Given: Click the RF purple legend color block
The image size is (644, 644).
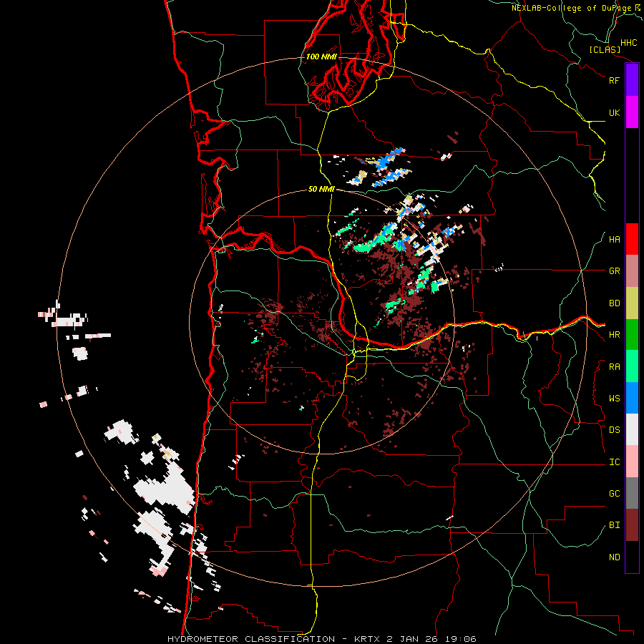Looking at the screenshot, I should pos(632,80).
